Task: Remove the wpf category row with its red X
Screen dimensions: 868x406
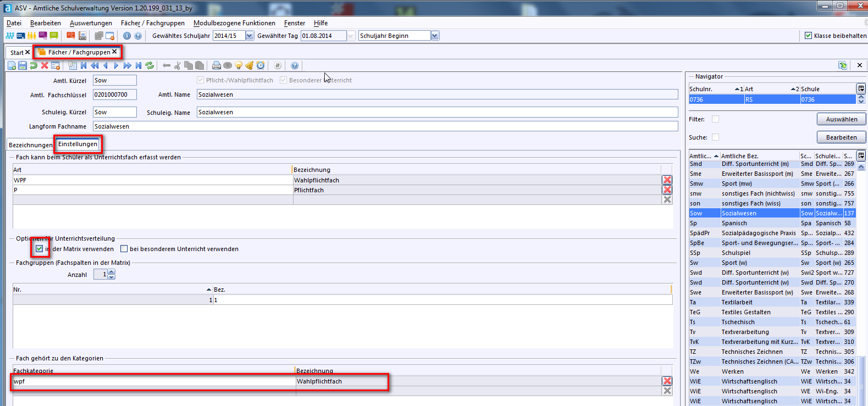Action: point(667,381)
